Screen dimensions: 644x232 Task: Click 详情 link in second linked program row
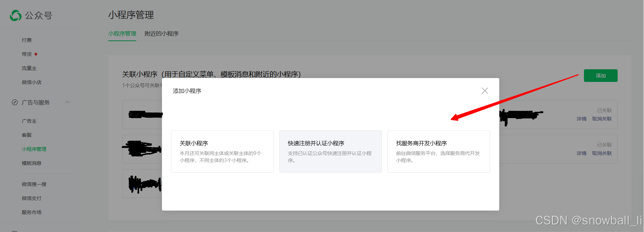[581, 153]
